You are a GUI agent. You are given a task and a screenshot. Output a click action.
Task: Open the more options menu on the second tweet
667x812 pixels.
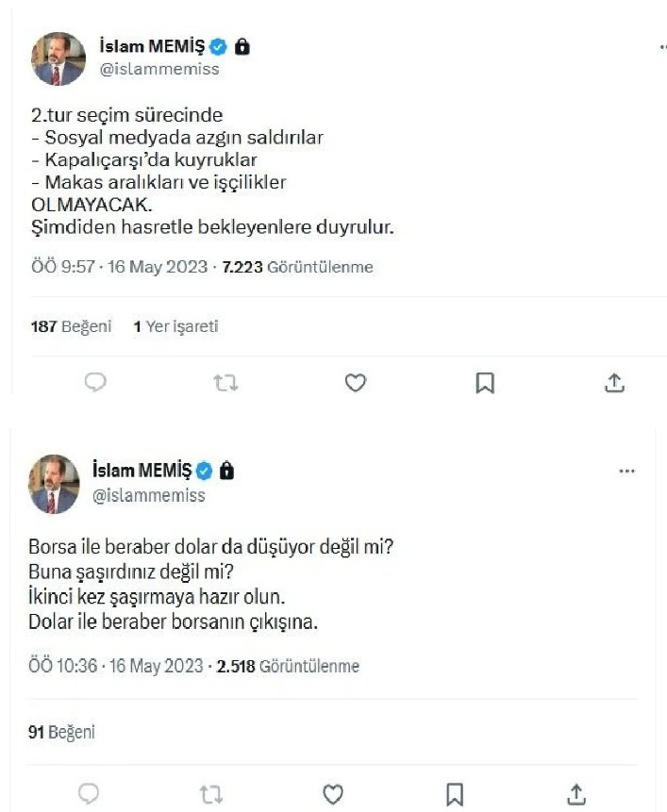(627, 470)
